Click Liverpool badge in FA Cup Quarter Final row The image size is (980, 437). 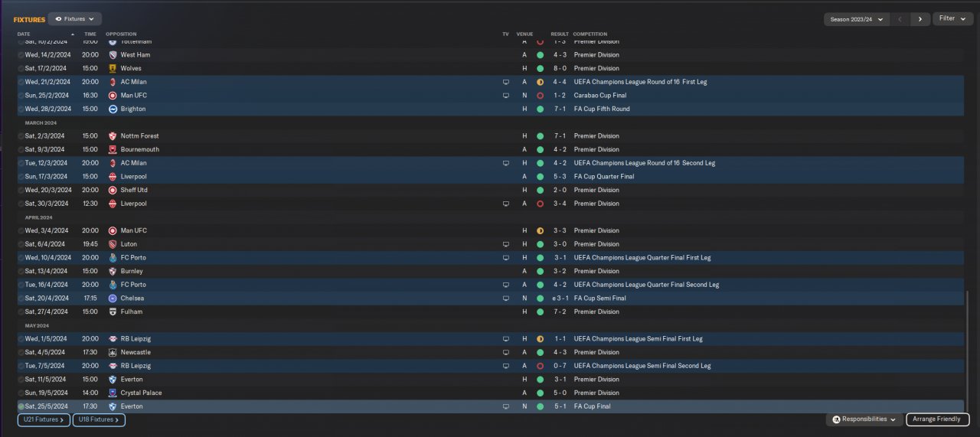tap(113, 177)
